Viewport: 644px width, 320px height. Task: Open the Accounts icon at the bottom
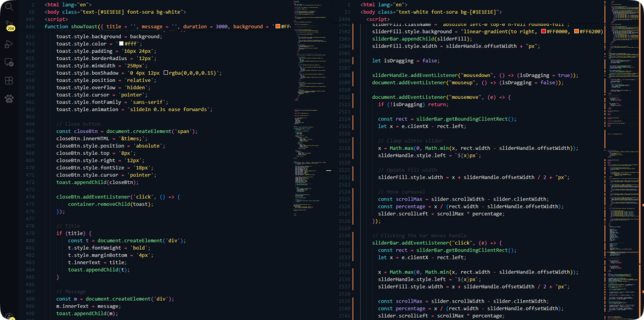(x=9, y=316)
